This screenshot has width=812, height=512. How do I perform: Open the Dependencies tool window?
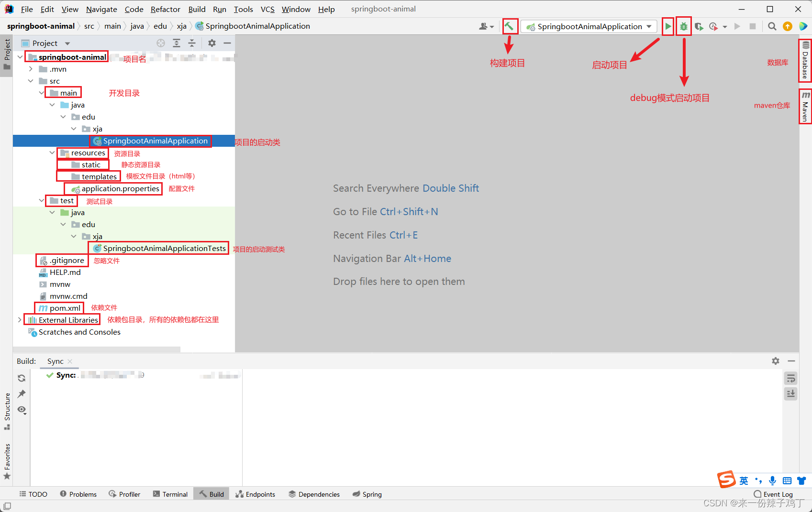pos(314,494)
